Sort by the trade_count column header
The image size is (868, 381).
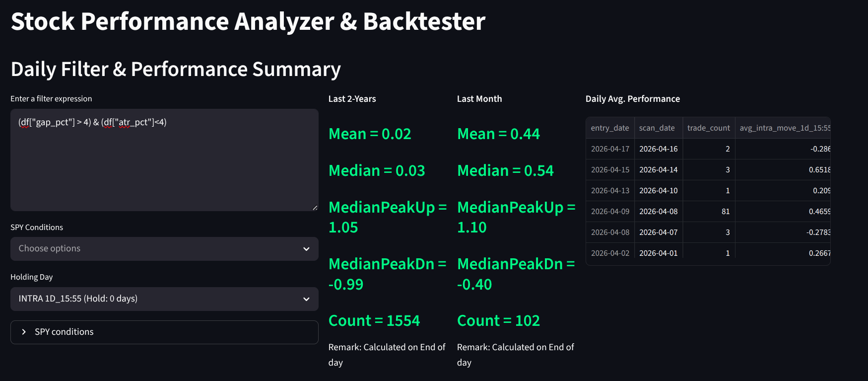[708, 128]
